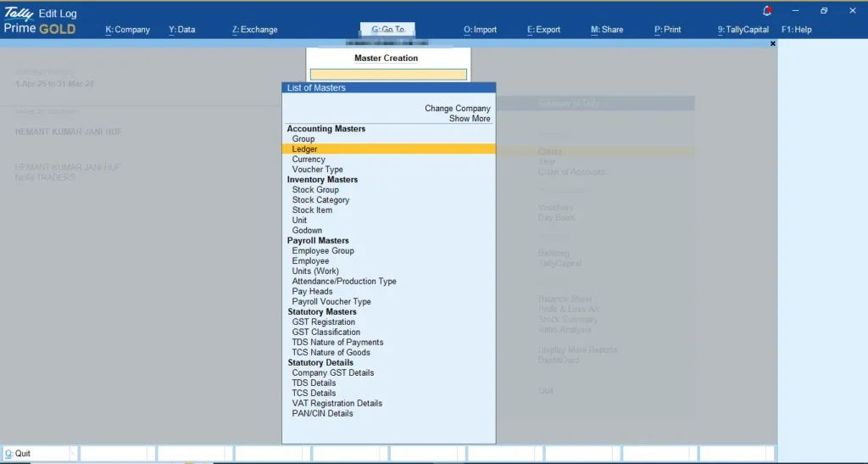Open the P: Print menu
868x464 pixels.
click(x=668, y=30)
